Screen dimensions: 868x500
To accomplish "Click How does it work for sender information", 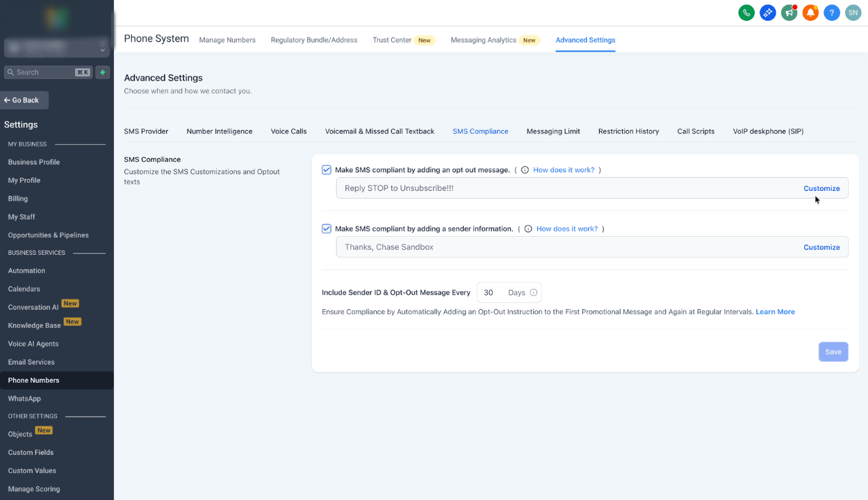I will 567,228.
